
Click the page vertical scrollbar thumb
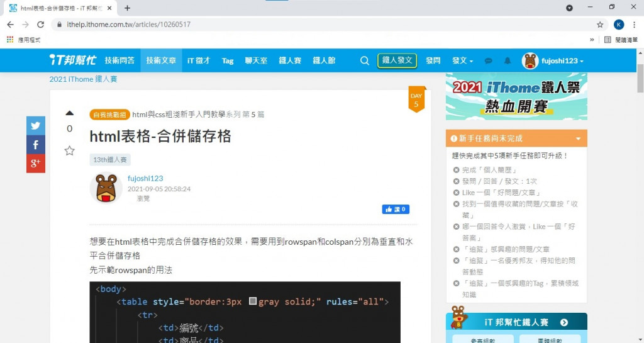(x=640, y=78)
